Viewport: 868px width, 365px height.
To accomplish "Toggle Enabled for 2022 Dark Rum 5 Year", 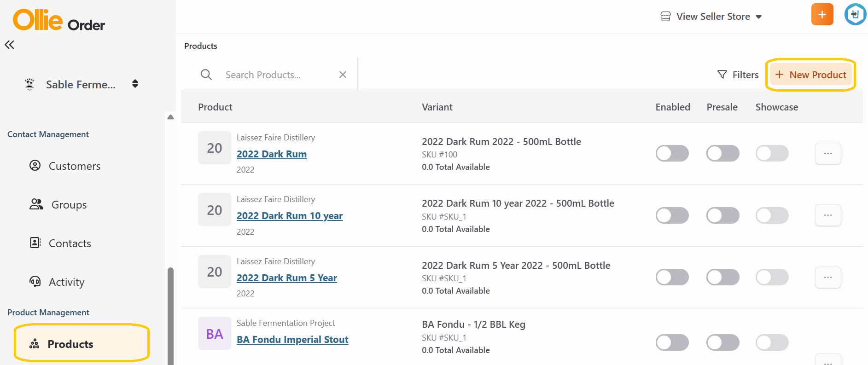I will tap(672, 277).
